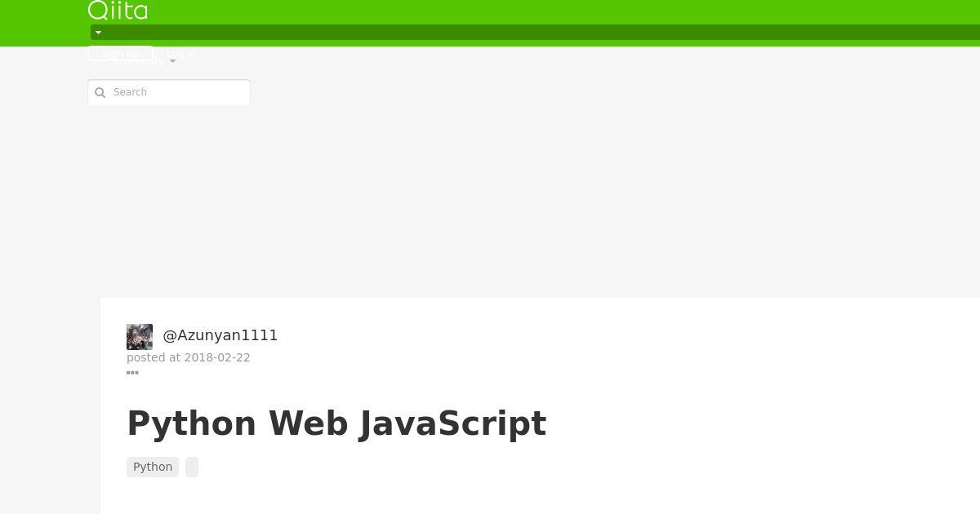This screenshot has width=980, height=514.
Task: Select the Python Web JavaScript article heading
Action: click(336, 423)
